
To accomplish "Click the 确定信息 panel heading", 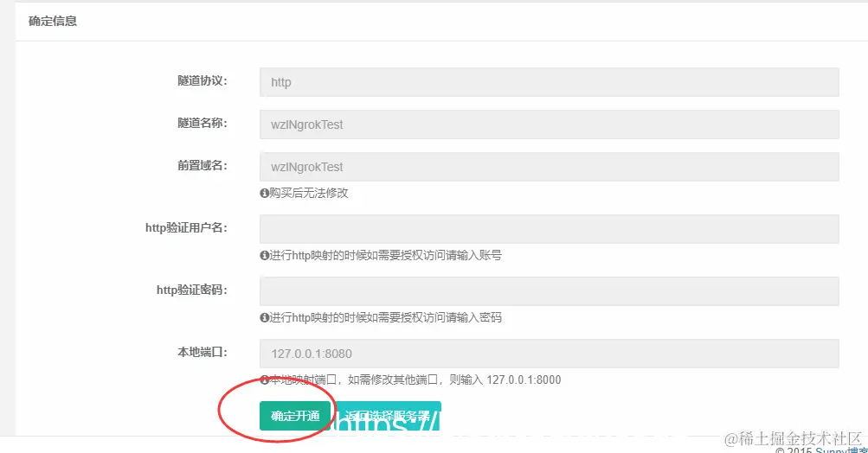I will click(53, 21).
